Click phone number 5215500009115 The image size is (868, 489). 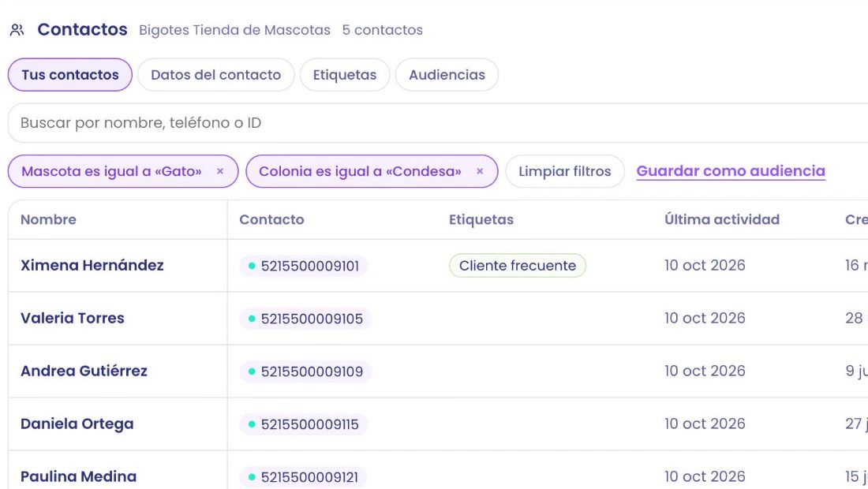click(x=303, y=424)
